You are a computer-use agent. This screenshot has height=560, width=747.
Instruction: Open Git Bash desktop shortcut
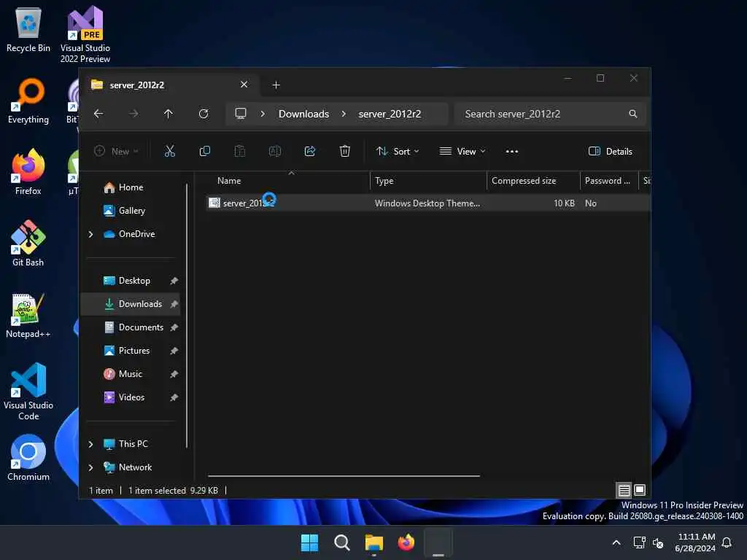[28, 244]
